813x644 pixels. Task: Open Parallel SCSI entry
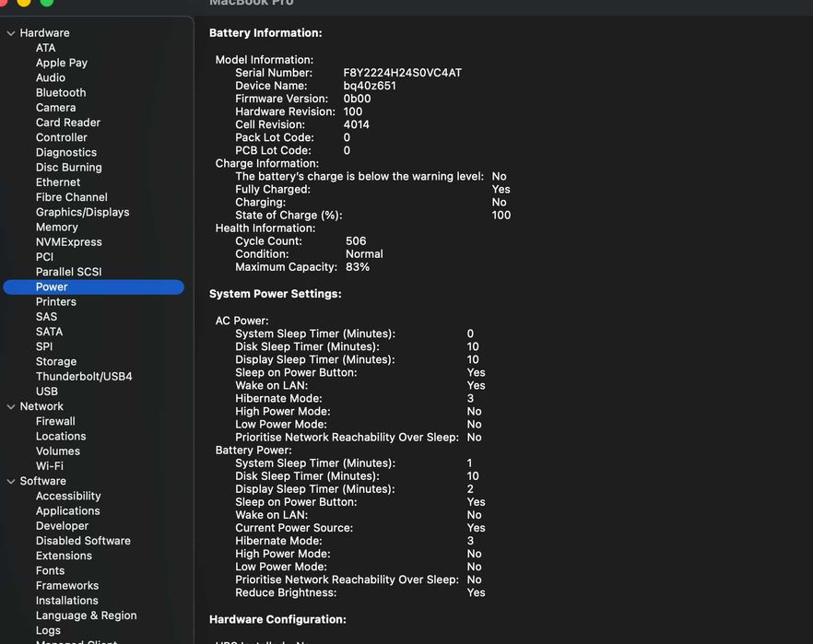tap(68, 272)
